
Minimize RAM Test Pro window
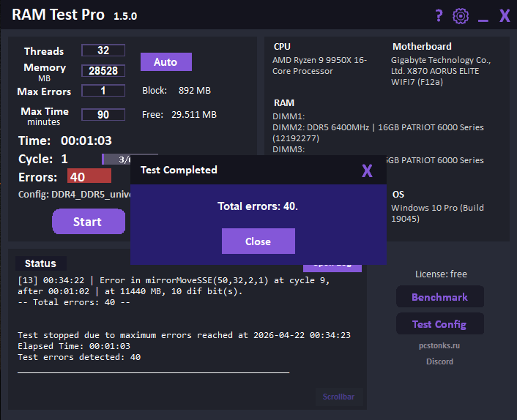[x=483, y=20]
